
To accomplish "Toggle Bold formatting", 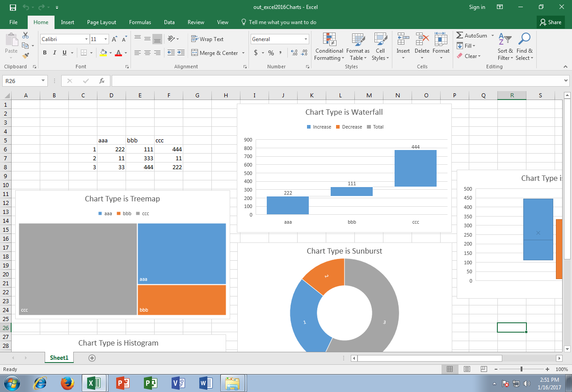I will pyautogui.click(x=45, y=53).
